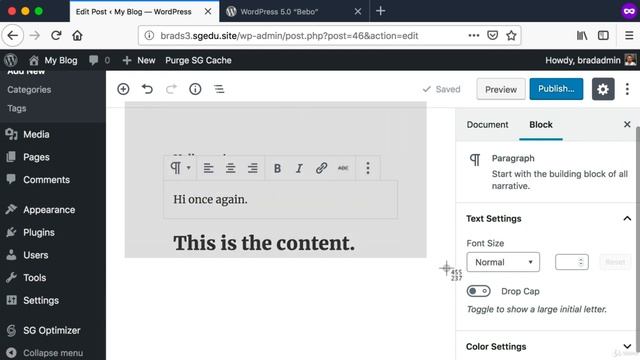
Task: Toggle the settings gear sidebar button
Action: [603, 89]
